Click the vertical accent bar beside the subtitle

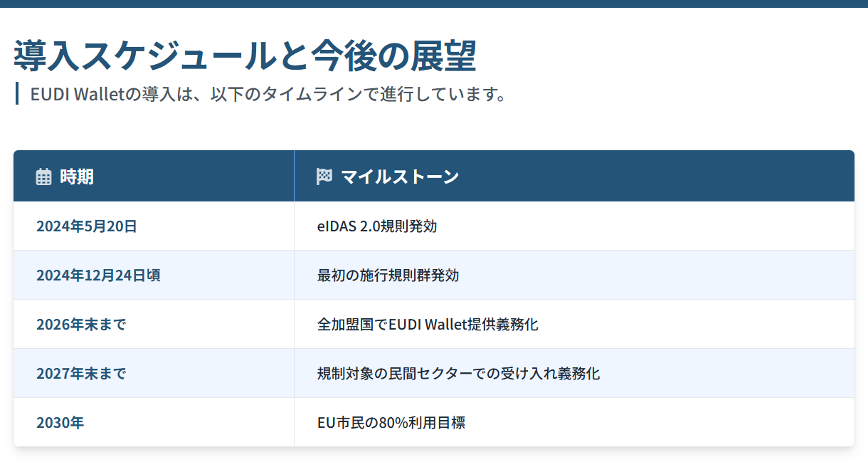coord(16,94)
